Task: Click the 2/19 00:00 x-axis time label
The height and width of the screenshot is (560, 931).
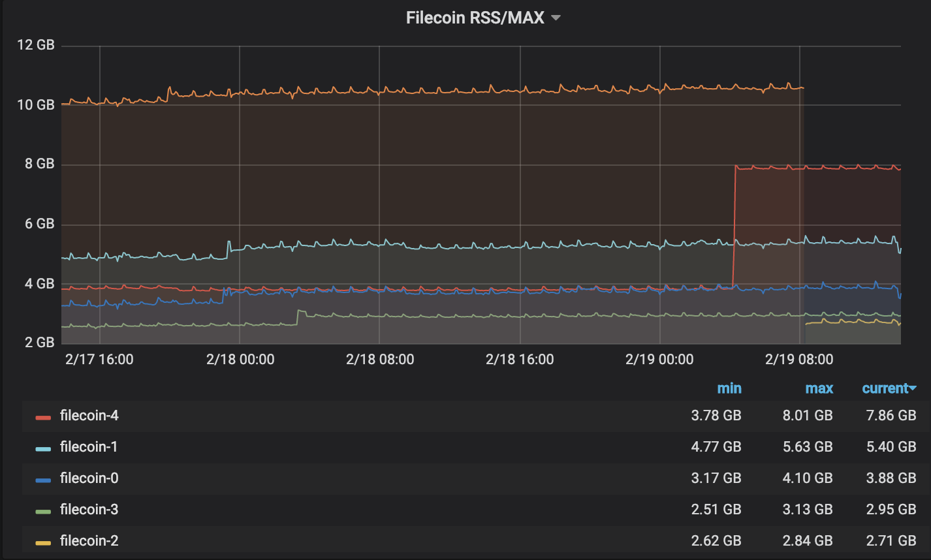Action: point(659,360)
